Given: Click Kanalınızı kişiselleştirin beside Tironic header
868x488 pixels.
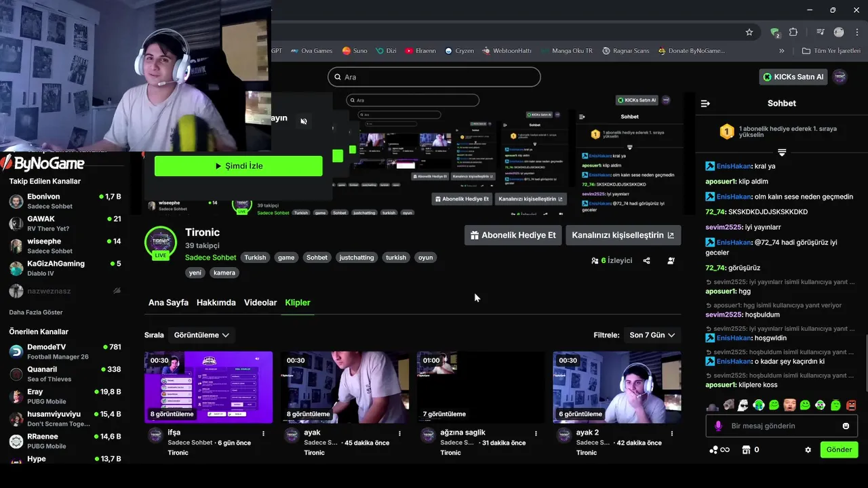Looking at the screenshot, I should click(623, 235).
